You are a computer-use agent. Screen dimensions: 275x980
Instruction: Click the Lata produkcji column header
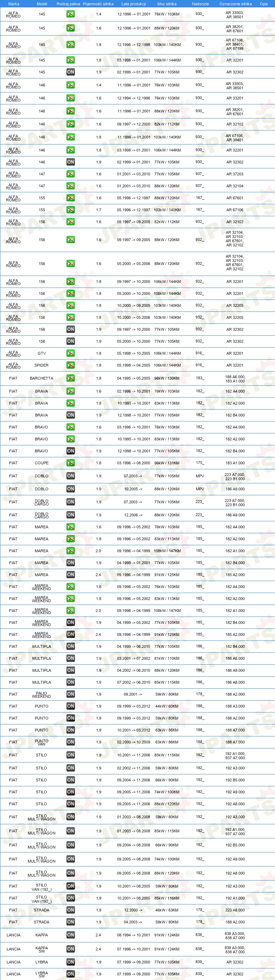(134, 4)
